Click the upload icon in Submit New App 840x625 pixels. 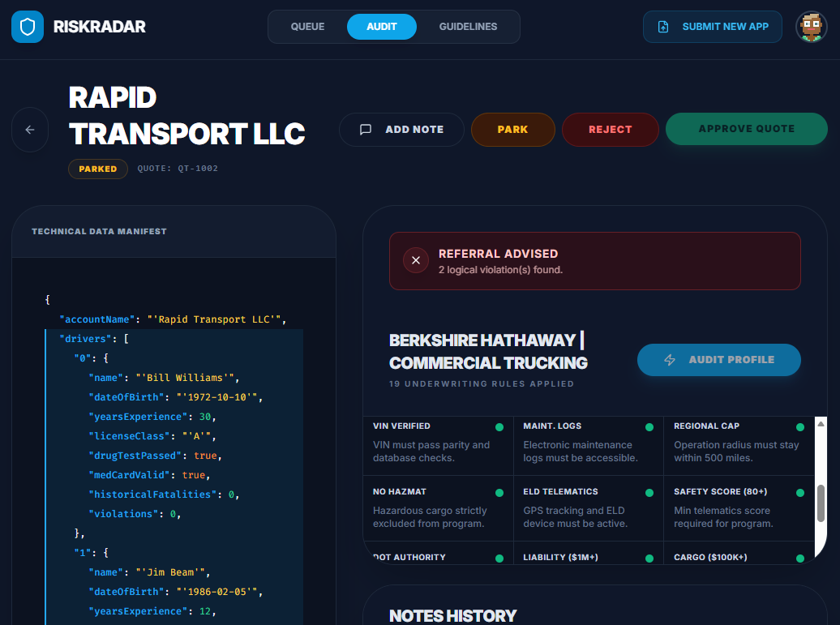click(663, 27)
